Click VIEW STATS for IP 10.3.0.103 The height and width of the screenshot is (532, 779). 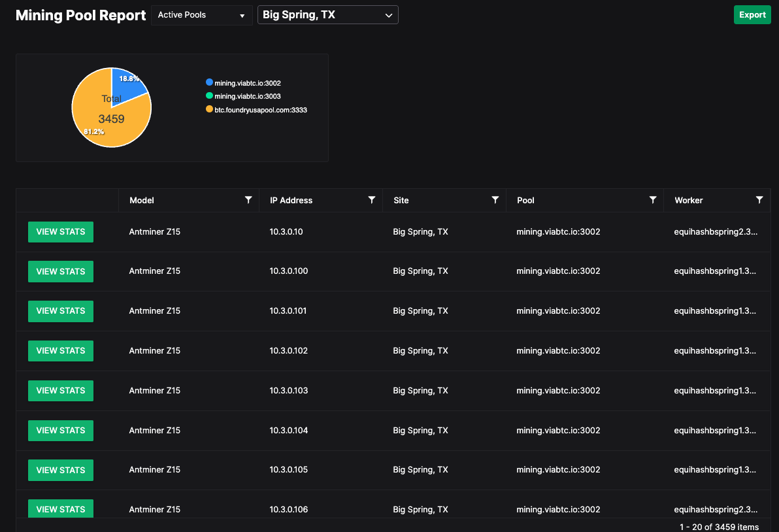(61, 390)
